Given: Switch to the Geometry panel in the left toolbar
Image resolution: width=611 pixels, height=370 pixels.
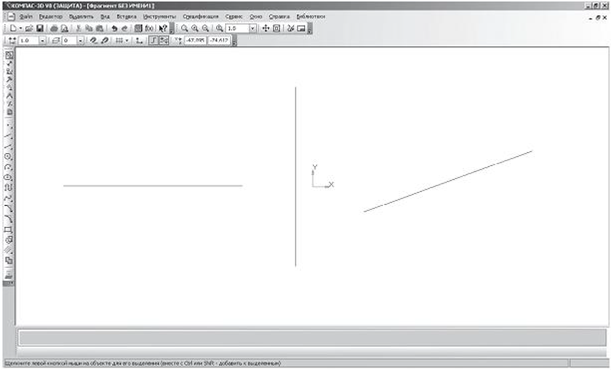Looking at the screenshot, I should 9,55.
